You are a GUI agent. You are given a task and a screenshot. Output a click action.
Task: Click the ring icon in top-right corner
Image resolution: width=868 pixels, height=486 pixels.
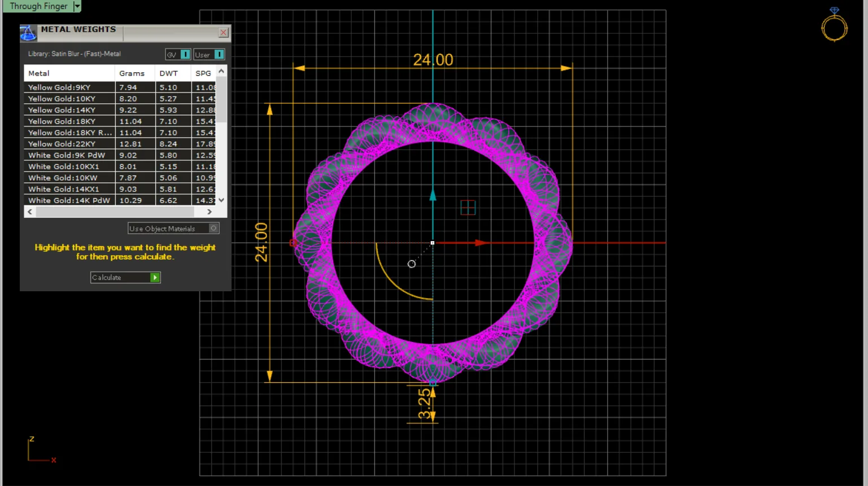coord(834,25)
